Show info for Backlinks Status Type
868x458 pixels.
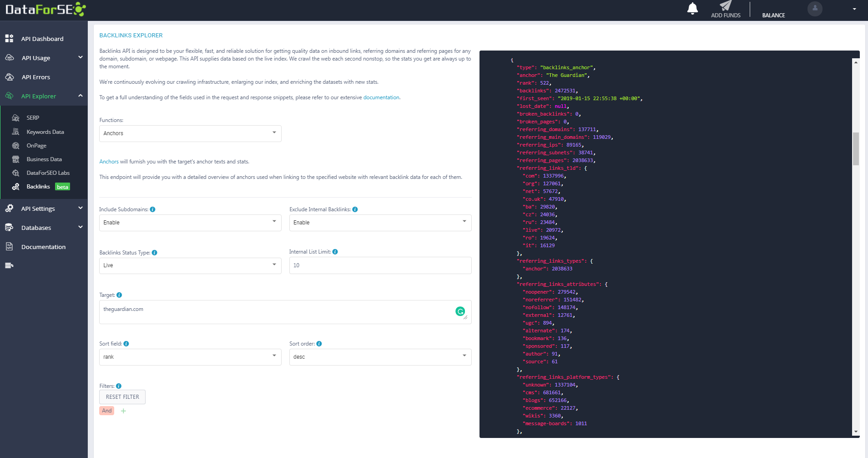pyautogui.click(x=154, y=253)
